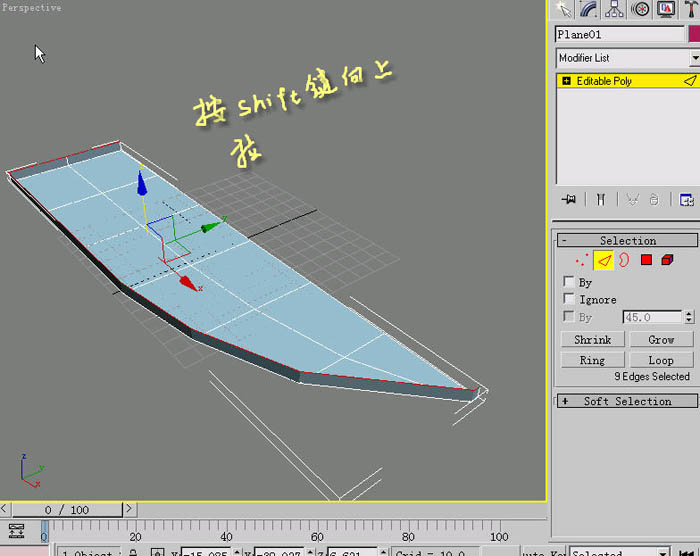Expand the Editable Poly sub-object tree
Screen dimensions: 700x556
pos(567,81)
